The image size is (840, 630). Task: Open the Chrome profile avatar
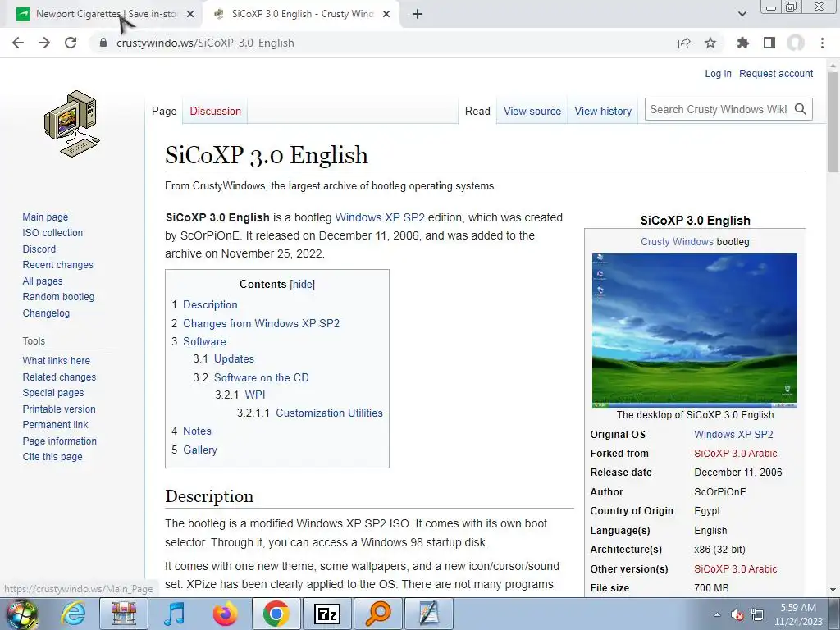[x=796, y=43]
